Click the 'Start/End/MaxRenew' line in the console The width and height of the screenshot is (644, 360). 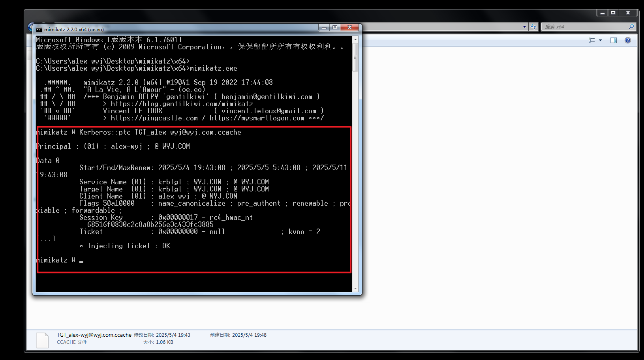pyautogui.click(x=214, y=168)
